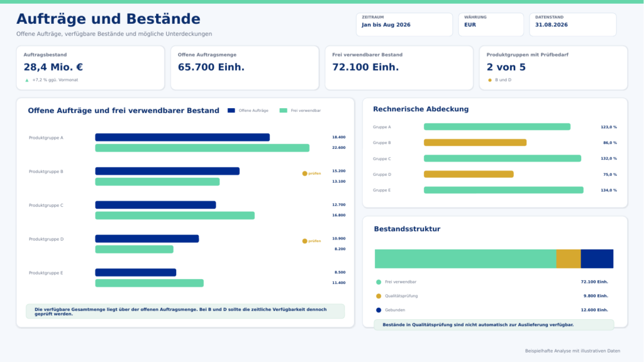
Task: Click Produktgruppe A dark blue order bar
Action: [182, 138]
